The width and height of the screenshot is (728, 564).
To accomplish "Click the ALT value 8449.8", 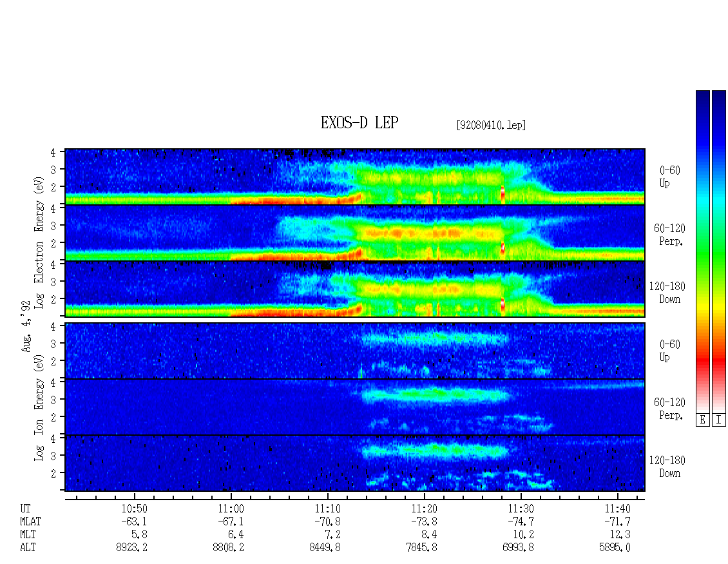I will (x=325, y=548).
